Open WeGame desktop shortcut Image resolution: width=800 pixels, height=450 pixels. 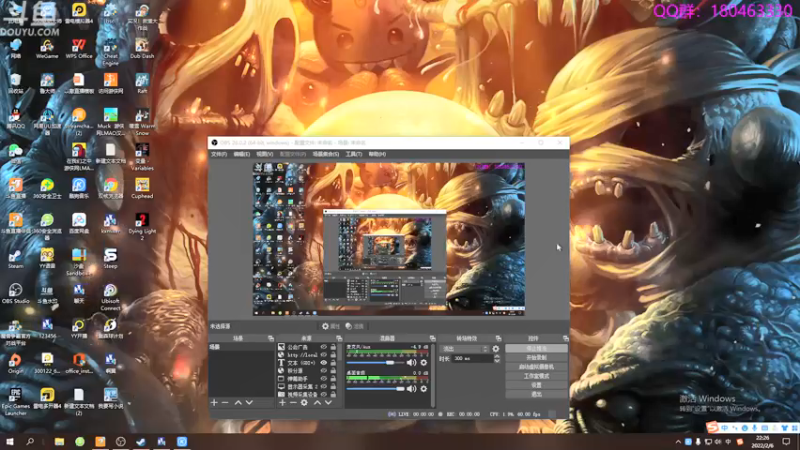click(x=47, y=48)
